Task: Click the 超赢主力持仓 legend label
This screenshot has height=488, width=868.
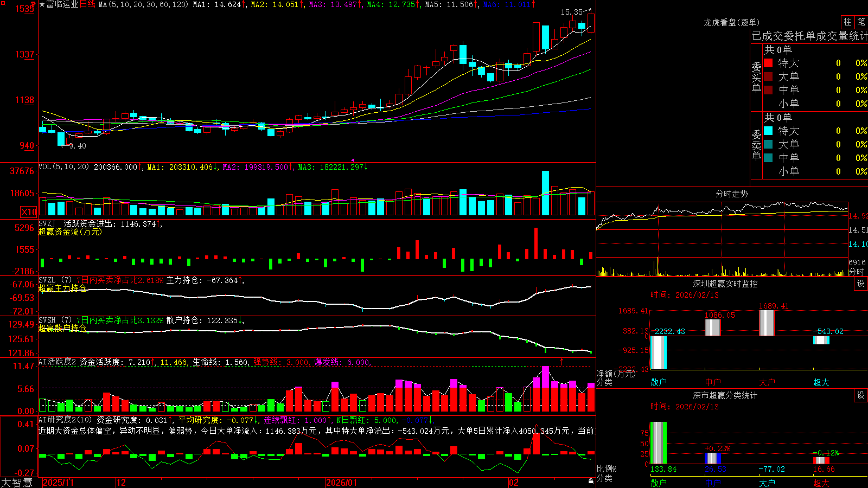Action: click(62, 288)
